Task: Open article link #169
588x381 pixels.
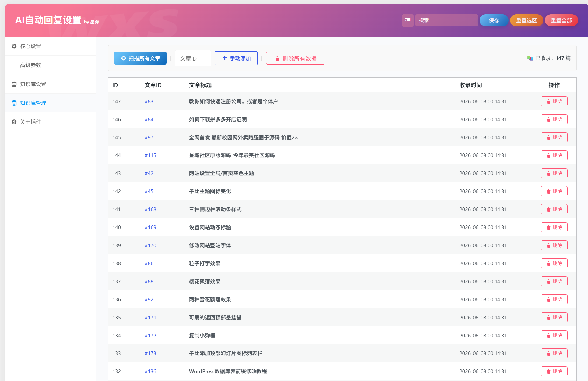Action: (x=150, y=227)
